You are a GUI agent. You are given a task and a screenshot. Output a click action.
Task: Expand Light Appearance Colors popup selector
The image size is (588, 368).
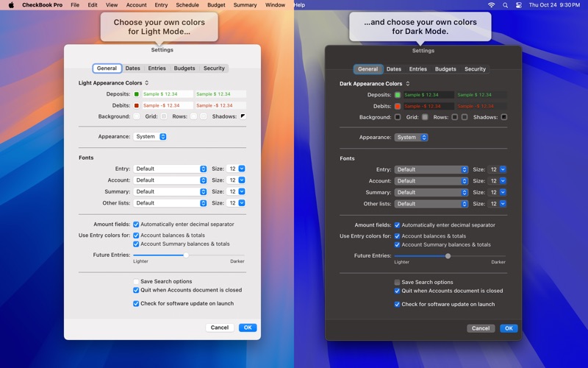(114, 83)
